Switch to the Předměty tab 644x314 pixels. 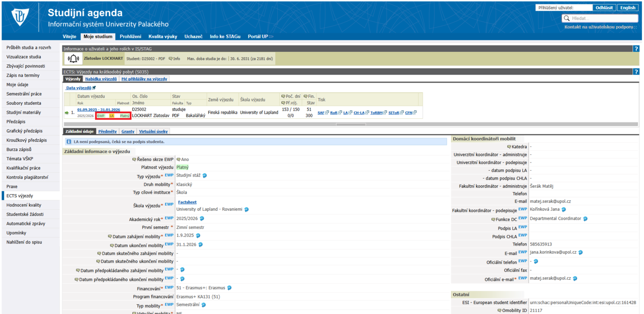point(108,131)
